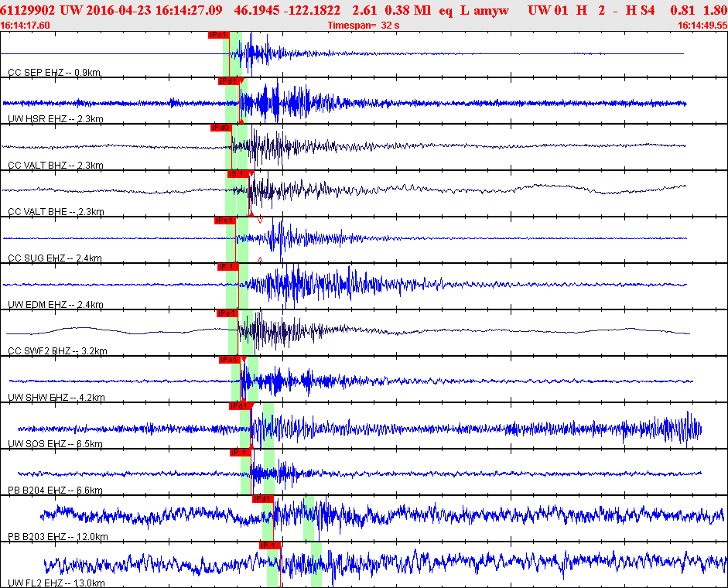Screen dimensions: 728x588
Task: Click the end time 16:14:49.55
Action: point(702,26)
